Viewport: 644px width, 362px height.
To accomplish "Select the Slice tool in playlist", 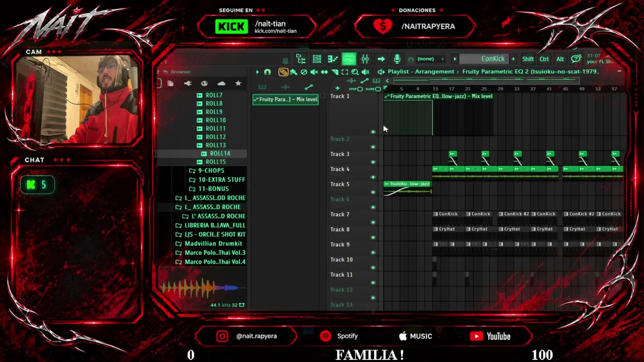I will point(335,72).
